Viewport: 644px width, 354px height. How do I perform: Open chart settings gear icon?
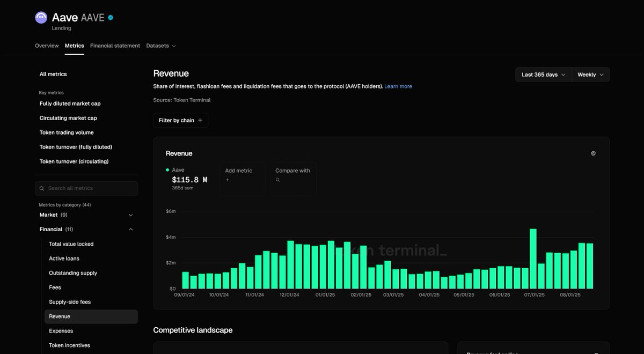(593, 153)
